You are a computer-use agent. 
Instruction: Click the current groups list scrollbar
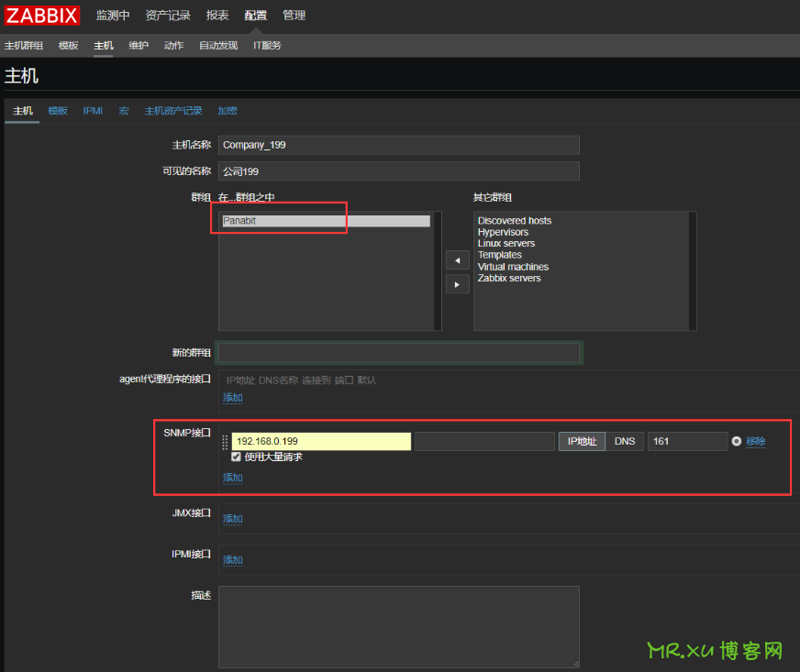coord(438,270)
